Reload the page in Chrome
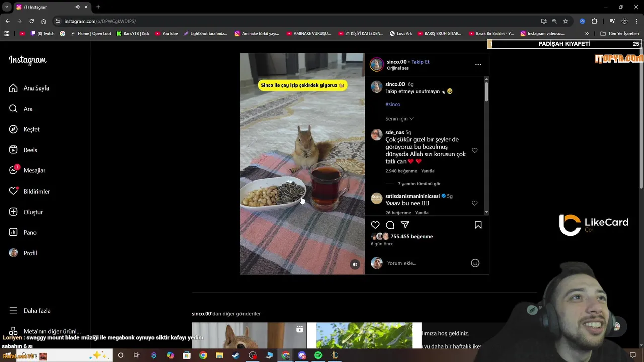The width and height of the screenshot is (644, 362). pos(31,21)
